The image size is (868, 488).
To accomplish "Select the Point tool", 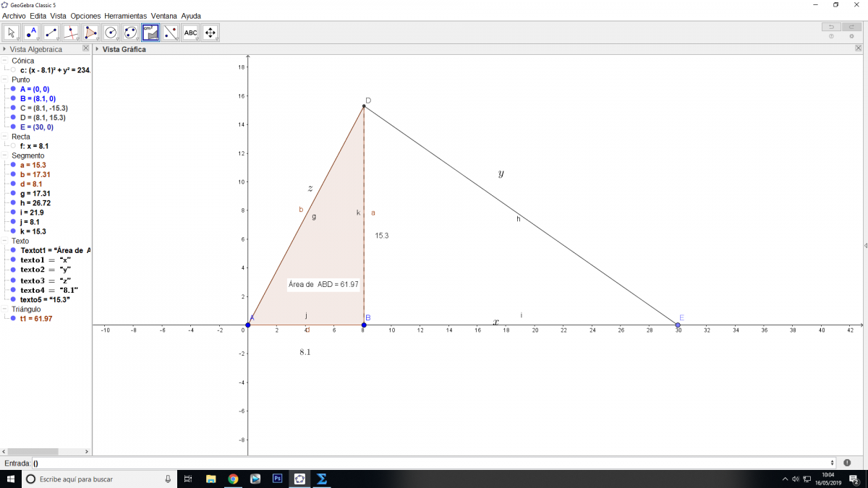I will [31, 33].
